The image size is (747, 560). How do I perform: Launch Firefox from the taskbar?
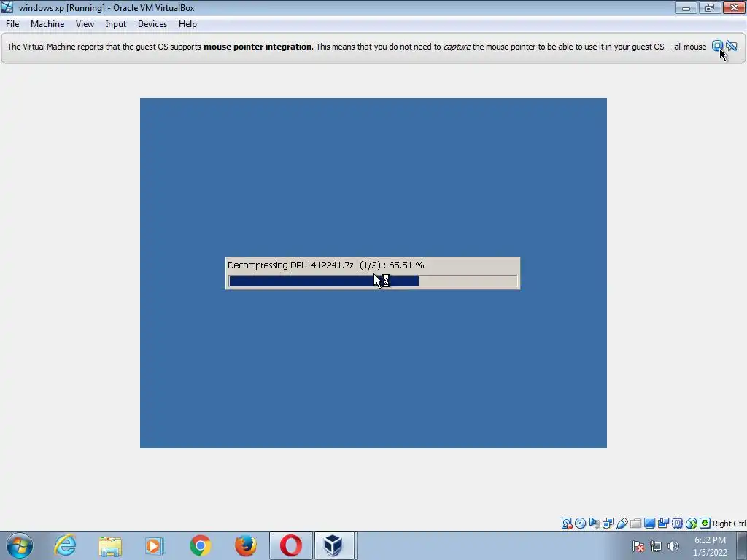(x=245, y=545)
